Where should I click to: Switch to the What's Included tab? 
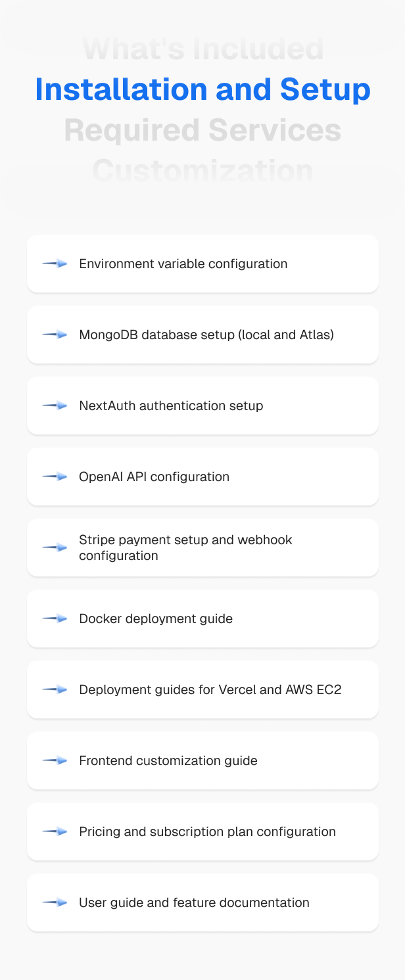tap(202, 49)
